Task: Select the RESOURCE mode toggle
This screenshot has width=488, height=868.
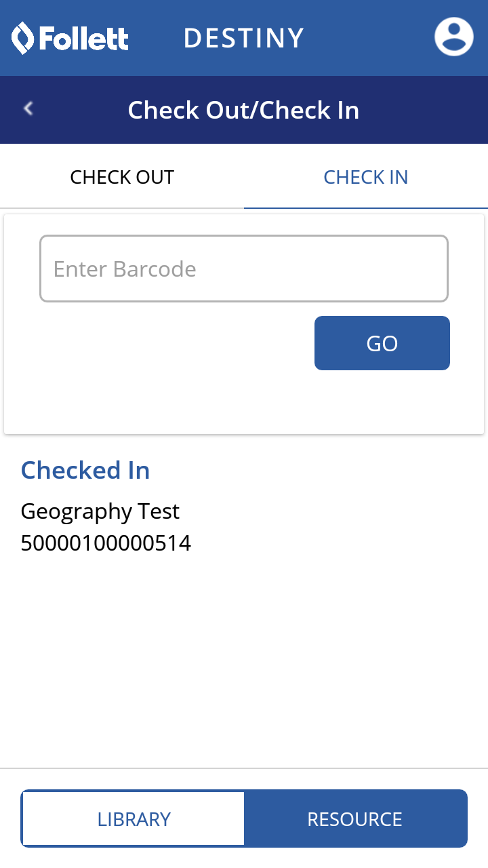Action: [x=354, y=818]
